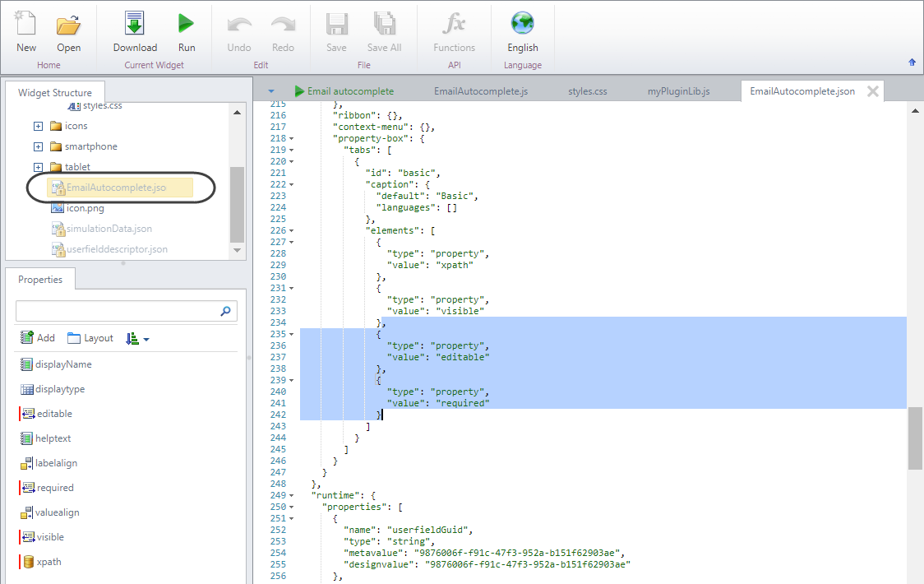The height and width of the screenshot is (584, 924).
Task: Select the labelalign property
Action: coord(49,464)
